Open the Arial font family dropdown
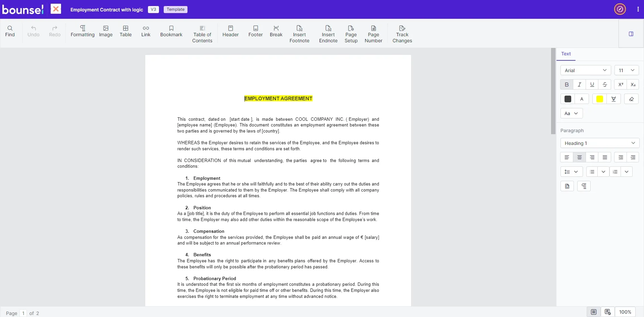This screenshot has width=644, height=317. 585,70
